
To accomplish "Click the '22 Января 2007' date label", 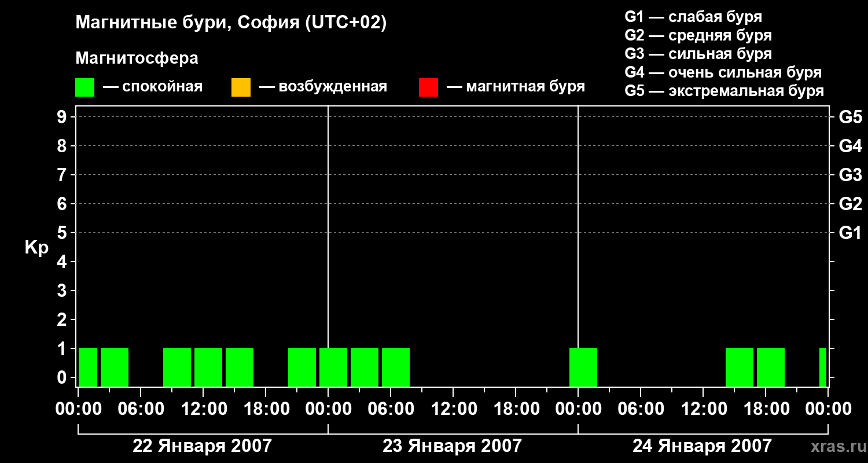I will point(202,446).
